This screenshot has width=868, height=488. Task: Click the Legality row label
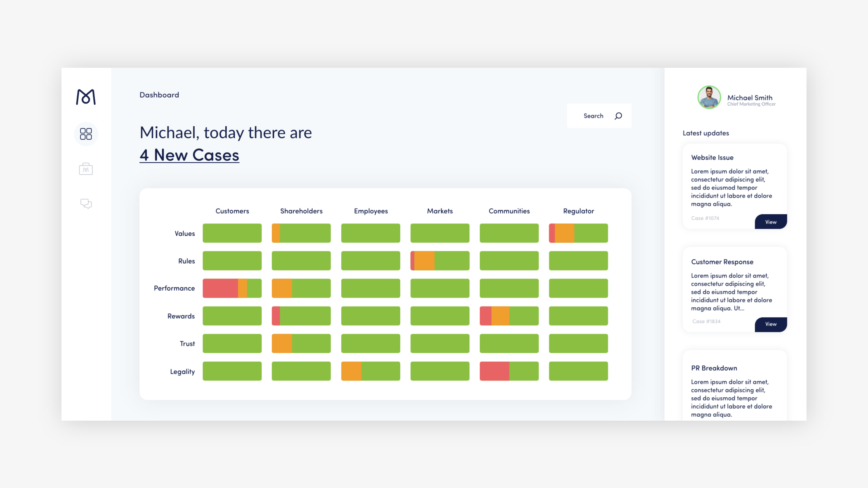[x=182, y=371]
